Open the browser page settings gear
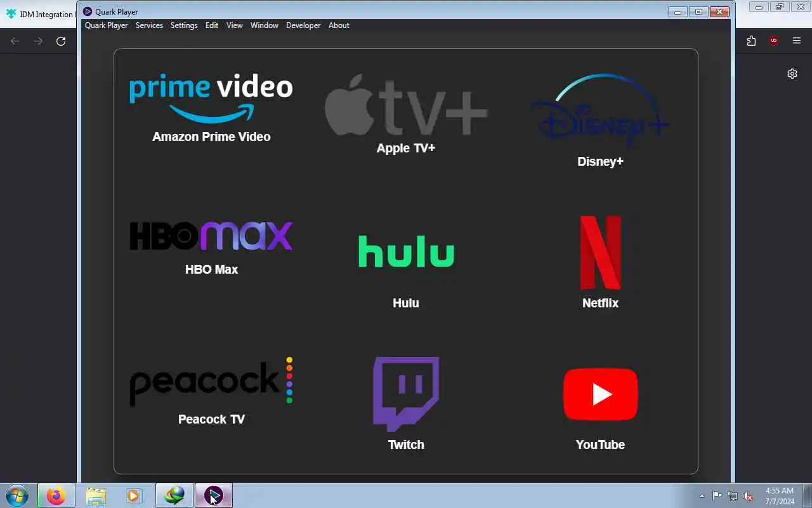 (792, 74)
